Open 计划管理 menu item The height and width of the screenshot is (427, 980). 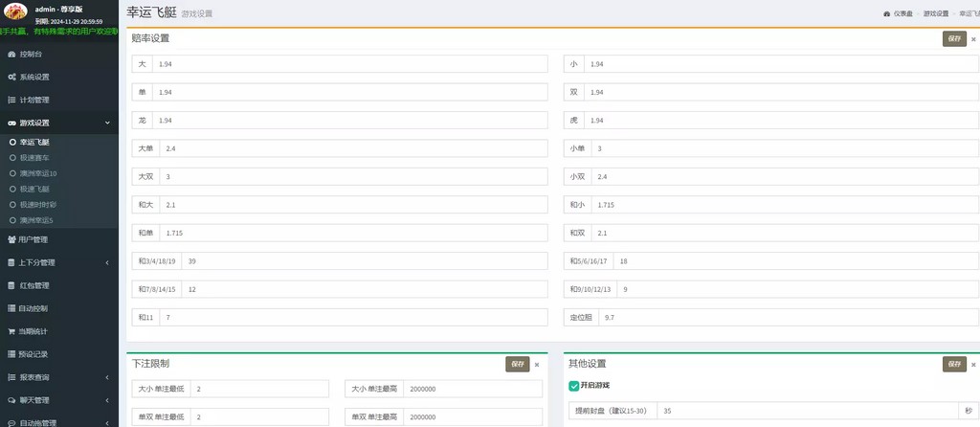tap(59, 100)
